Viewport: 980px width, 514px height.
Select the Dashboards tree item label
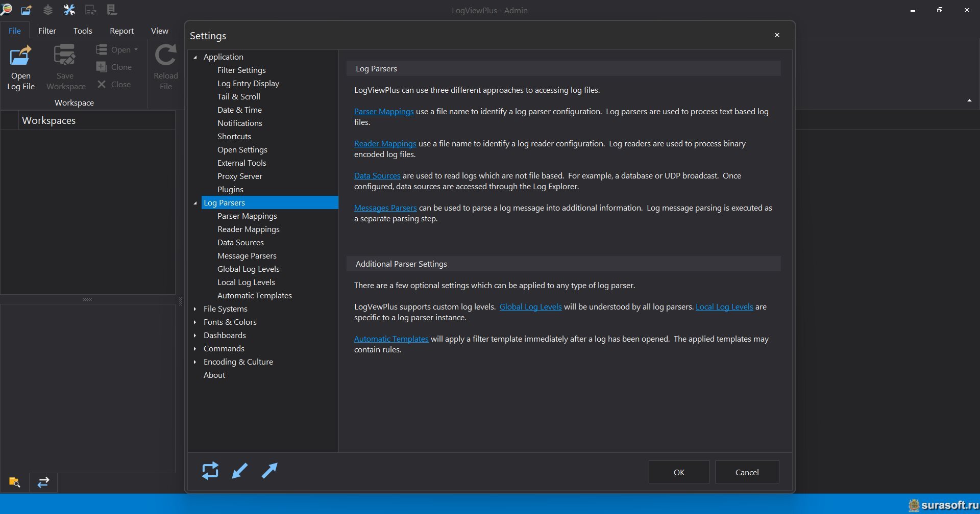[225, 335]
